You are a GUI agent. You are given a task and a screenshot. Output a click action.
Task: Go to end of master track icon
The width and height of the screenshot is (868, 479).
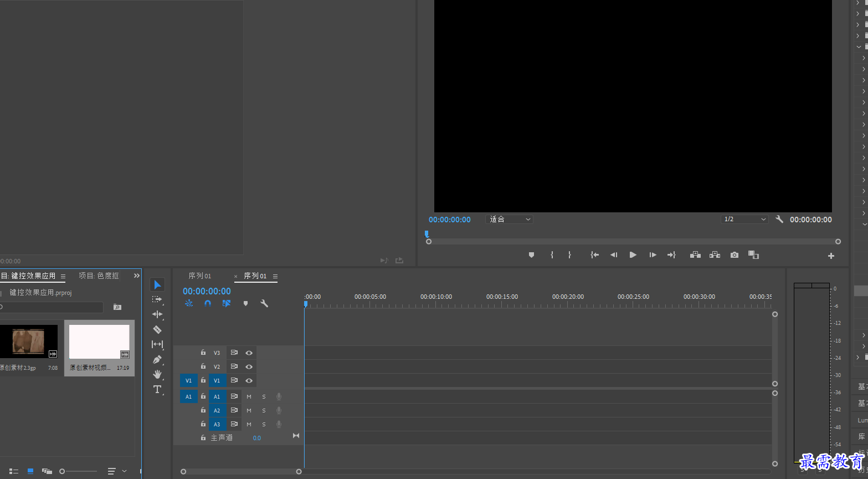pyautogui.click(x=296, y=436)
